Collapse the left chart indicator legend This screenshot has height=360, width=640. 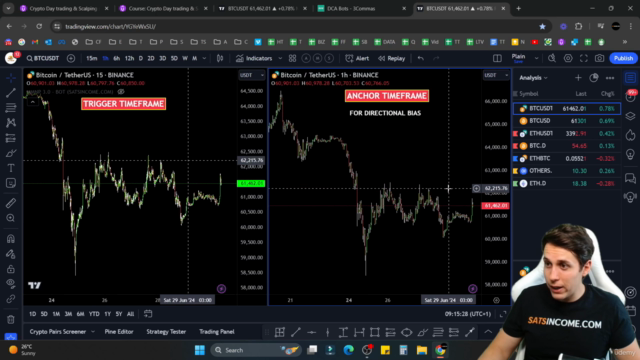point(32,102)
